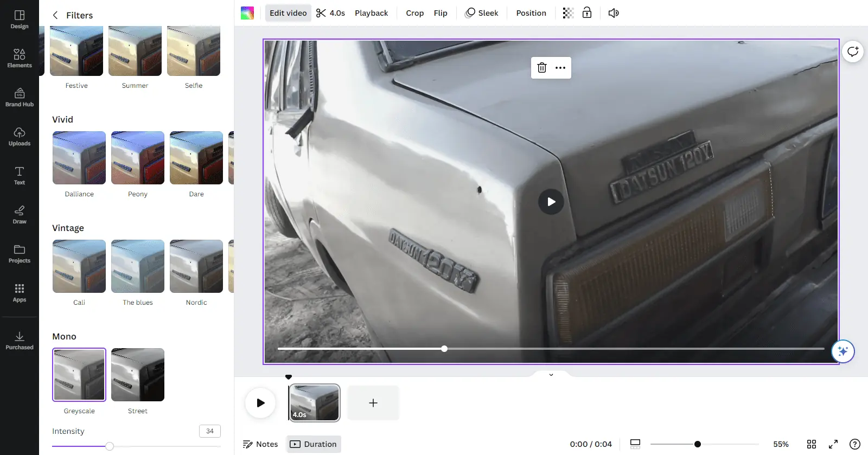Open the Purchased items panel
The width and height of the screenshot is (868, 455).
[x=20, y=340]
